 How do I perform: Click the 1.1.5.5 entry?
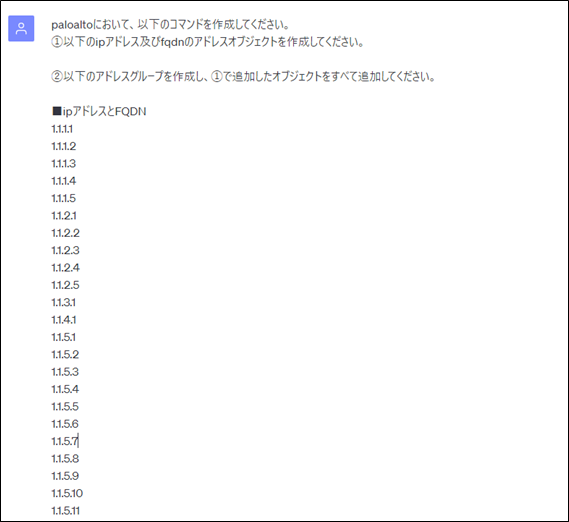(65, 407)
